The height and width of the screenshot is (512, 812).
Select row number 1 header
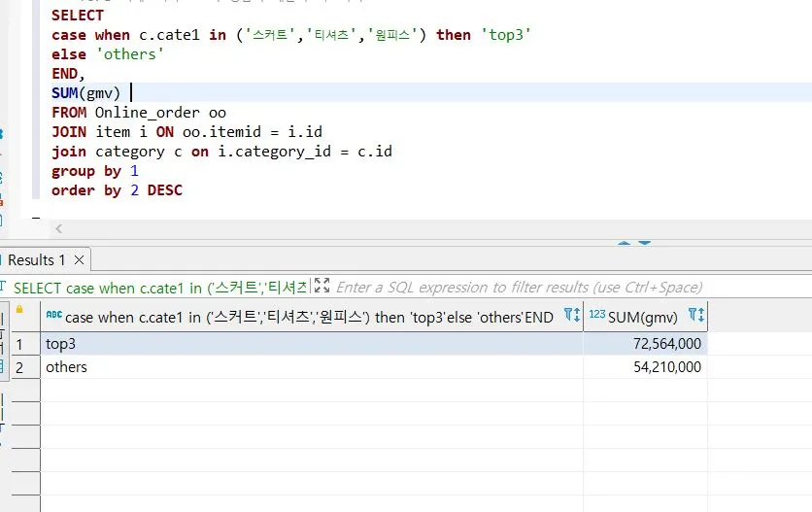[x=25, y=344]
